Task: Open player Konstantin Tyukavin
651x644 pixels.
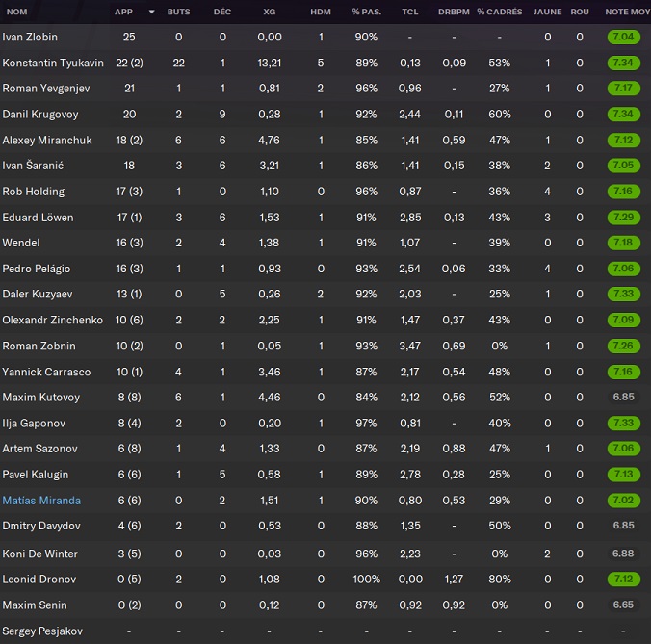Action: coord(53,63)
